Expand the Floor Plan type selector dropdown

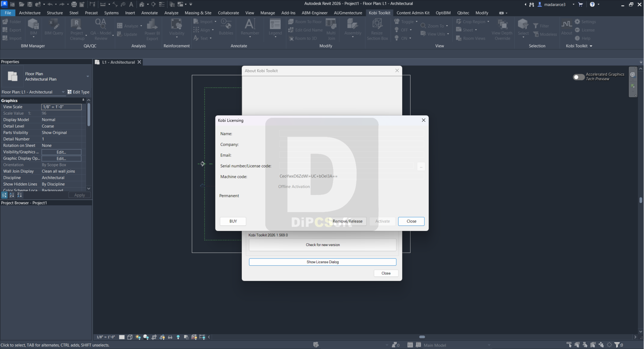point(88,77)
